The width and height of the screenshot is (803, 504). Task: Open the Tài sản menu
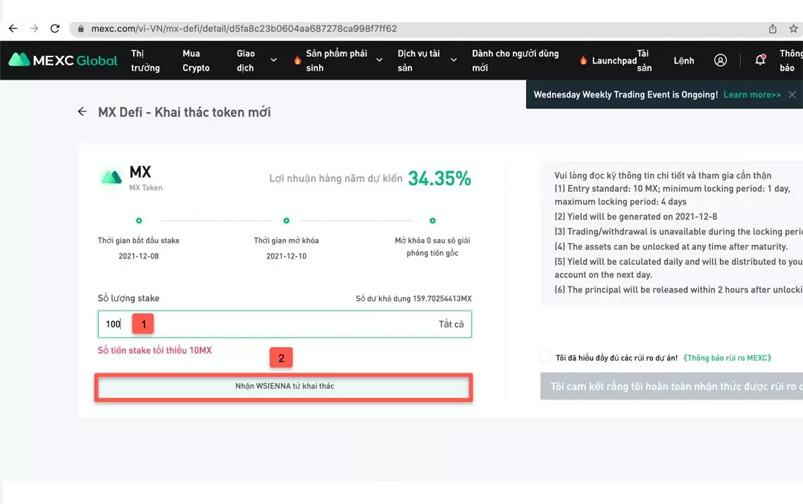[644, 60]
